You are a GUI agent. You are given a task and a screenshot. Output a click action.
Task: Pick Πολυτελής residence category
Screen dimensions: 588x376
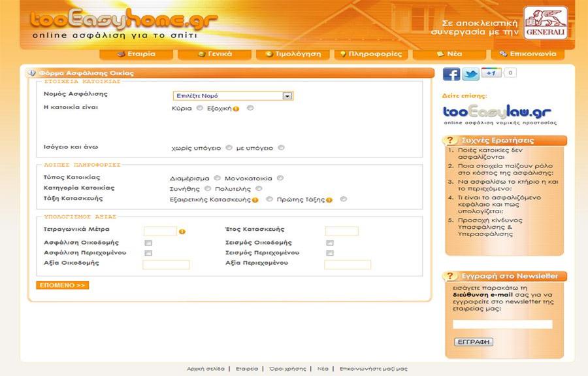click(259, 188)
